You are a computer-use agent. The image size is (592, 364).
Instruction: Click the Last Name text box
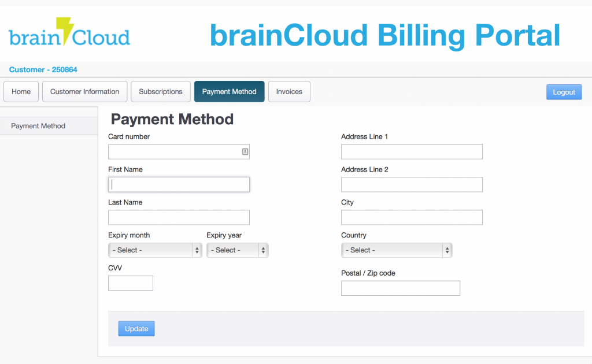click(x=179, y=217)
